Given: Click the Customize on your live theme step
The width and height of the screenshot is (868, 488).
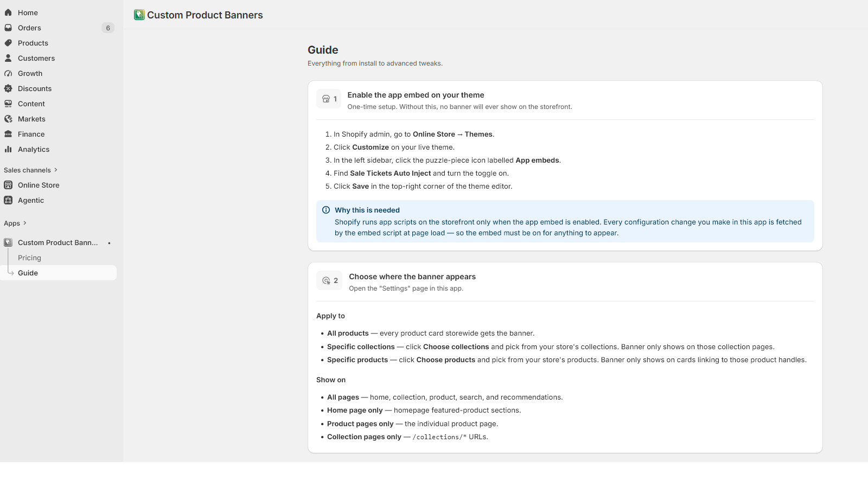Looking at the screenshot, I should point(394,147).
